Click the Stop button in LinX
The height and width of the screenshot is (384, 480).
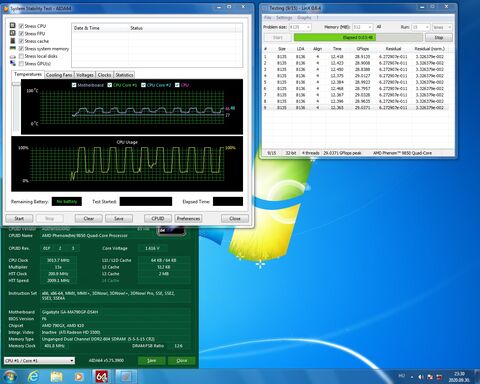(x=439, y=37)
